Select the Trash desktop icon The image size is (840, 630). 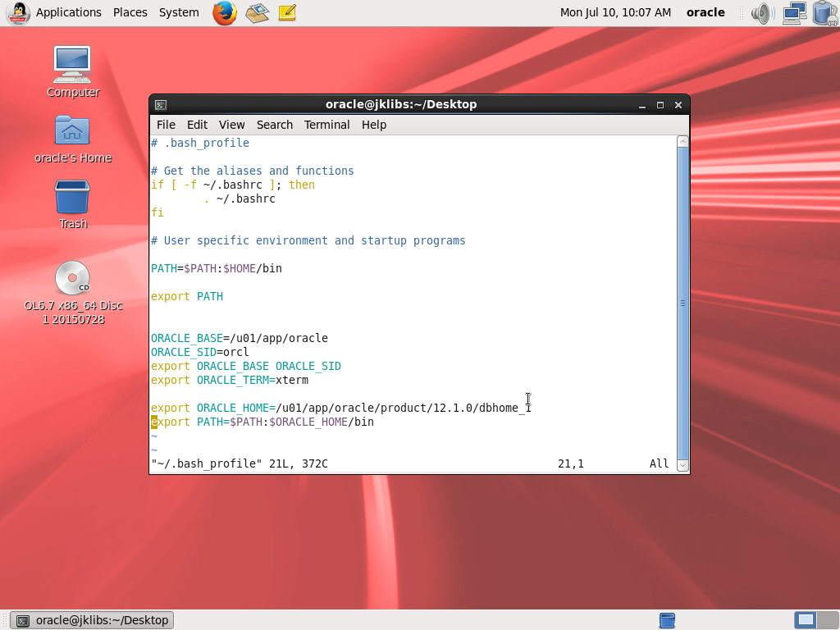pos(73,205)
